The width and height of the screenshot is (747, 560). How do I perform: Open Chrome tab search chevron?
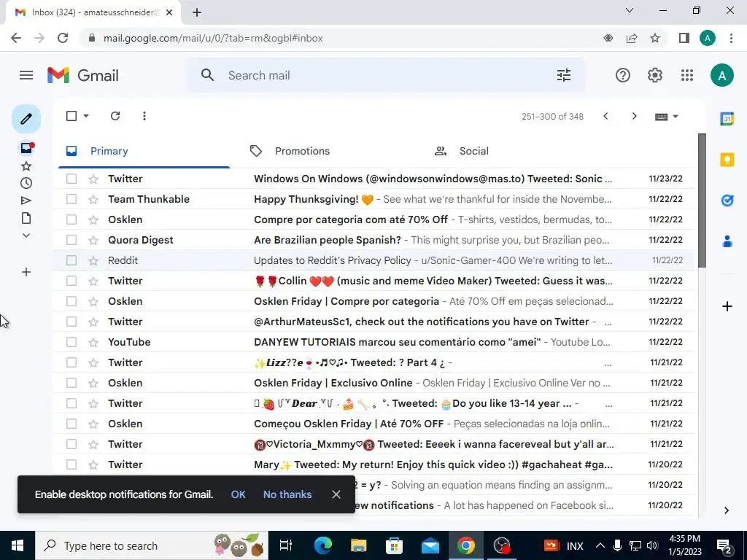pyautogui.click(x=630, y=10)
